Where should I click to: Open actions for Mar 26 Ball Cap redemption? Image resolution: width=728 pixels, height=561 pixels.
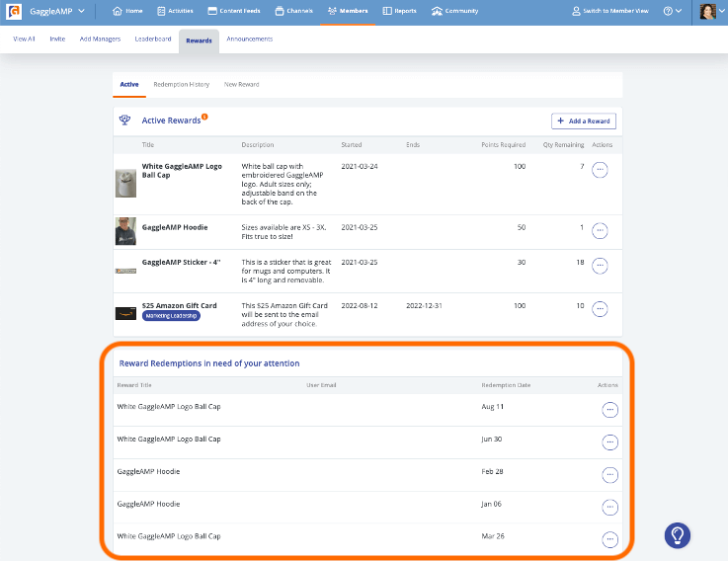coord(610,539)
